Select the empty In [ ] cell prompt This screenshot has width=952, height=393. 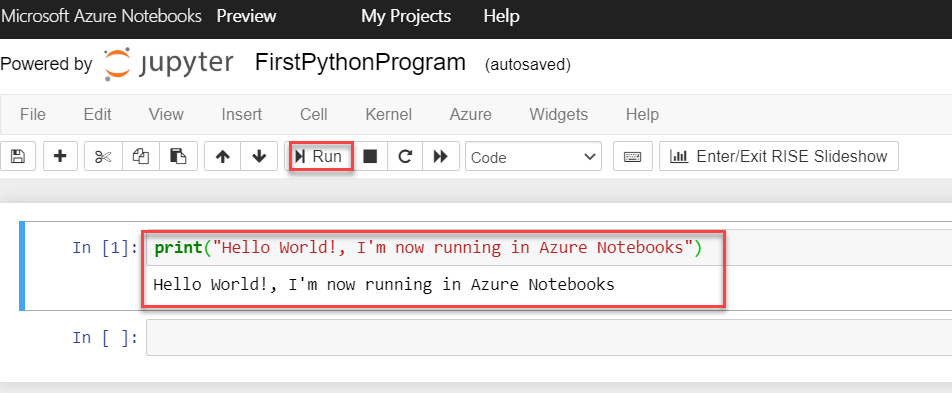[105, 338]
